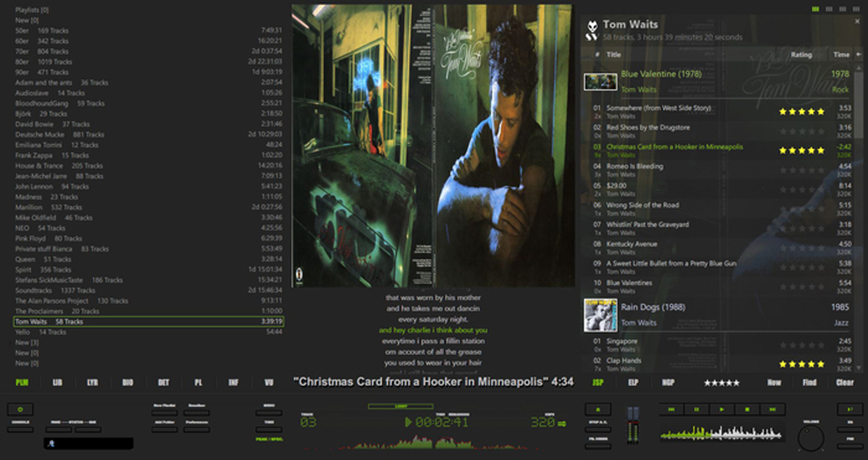Click the Find button
Image resolution: width=868 pixels, height=460 pixels.
click(x=809, y=383)
